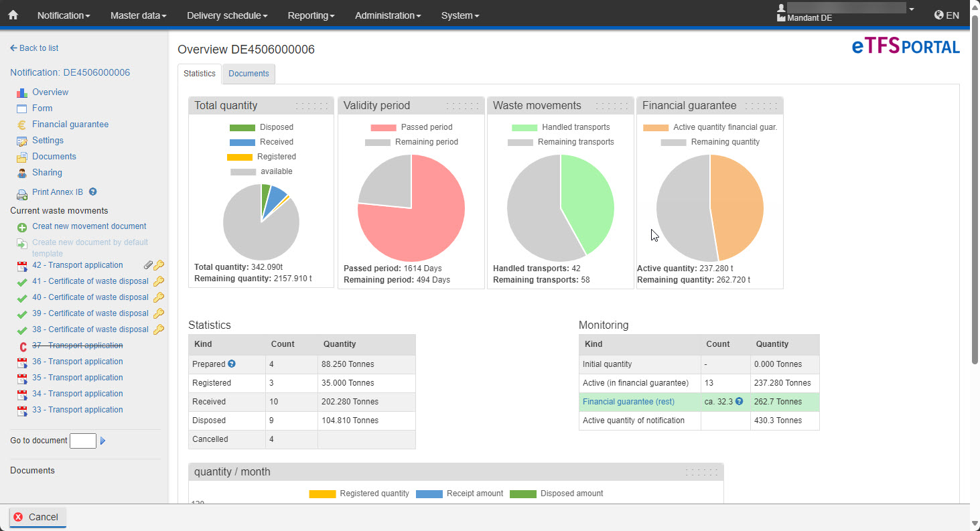The image size is (980, 531).
Task: Switch to the Documents tab
Action: 249,74
